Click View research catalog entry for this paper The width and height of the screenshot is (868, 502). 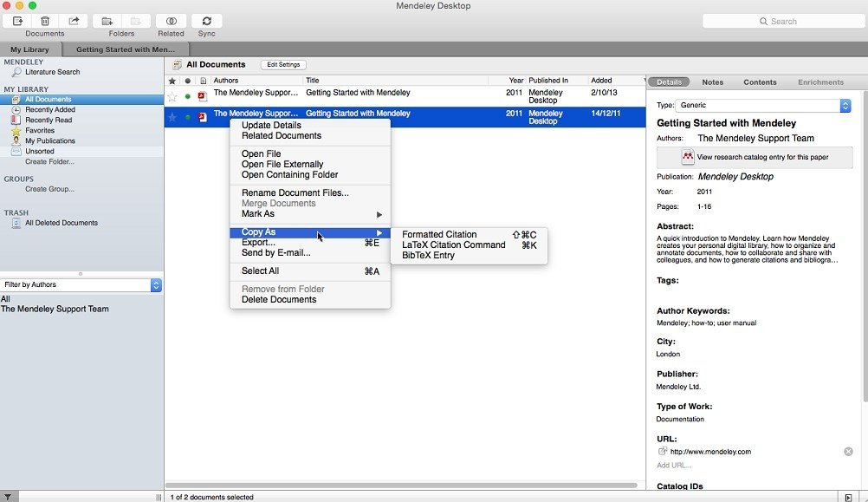click(755, 157)
